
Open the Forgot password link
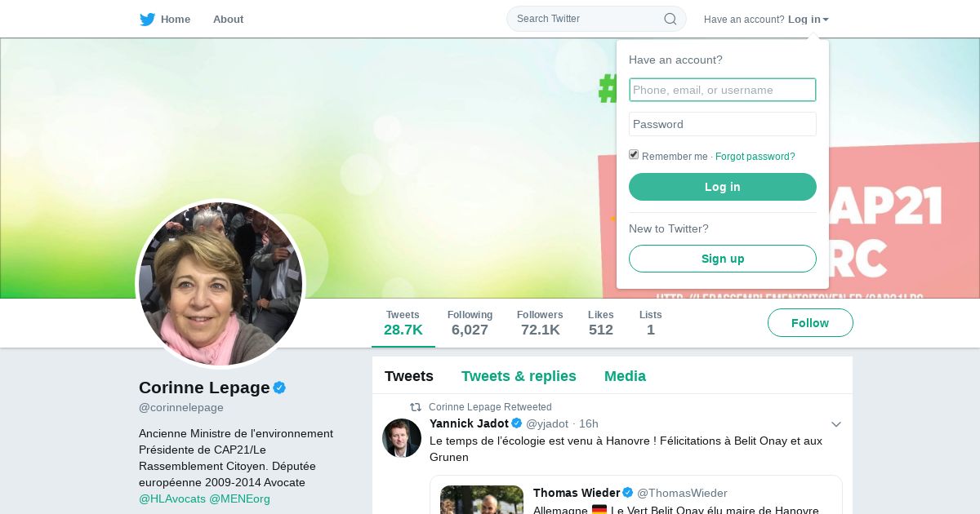click(x=755, y=157)
